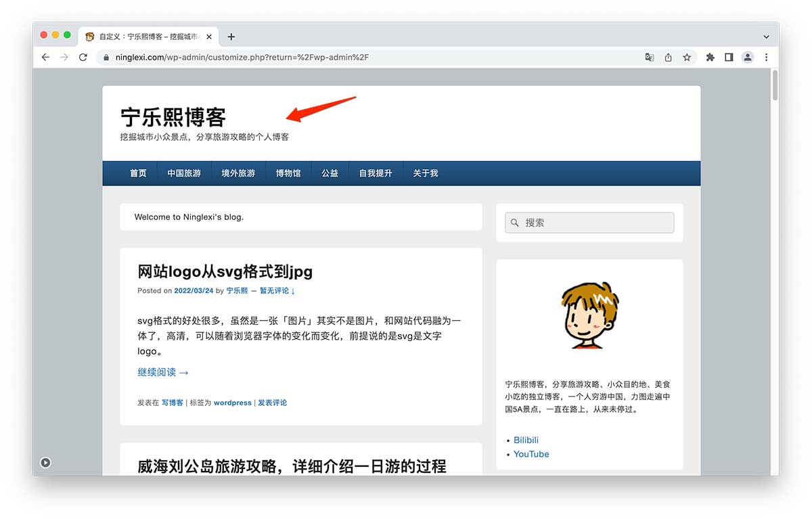Click the browser back arrow button
Image resolution: width=812 pixels, height=519 pixels.
point(45,58)
